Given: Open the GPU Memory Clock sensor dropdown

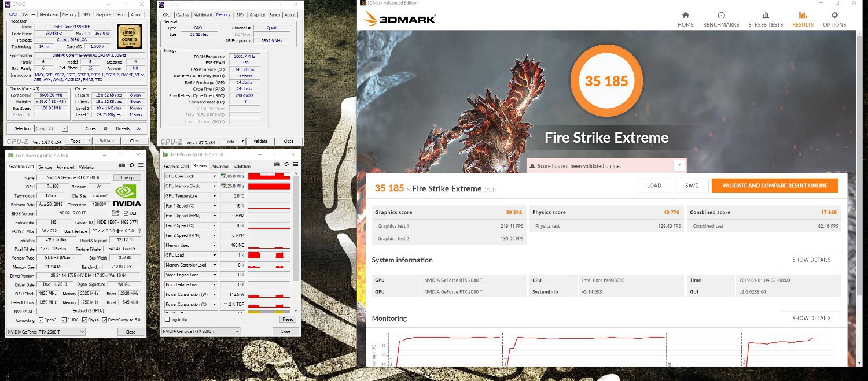Looking at the screenshot, I should pyautogui.click(x=215, y=186).
